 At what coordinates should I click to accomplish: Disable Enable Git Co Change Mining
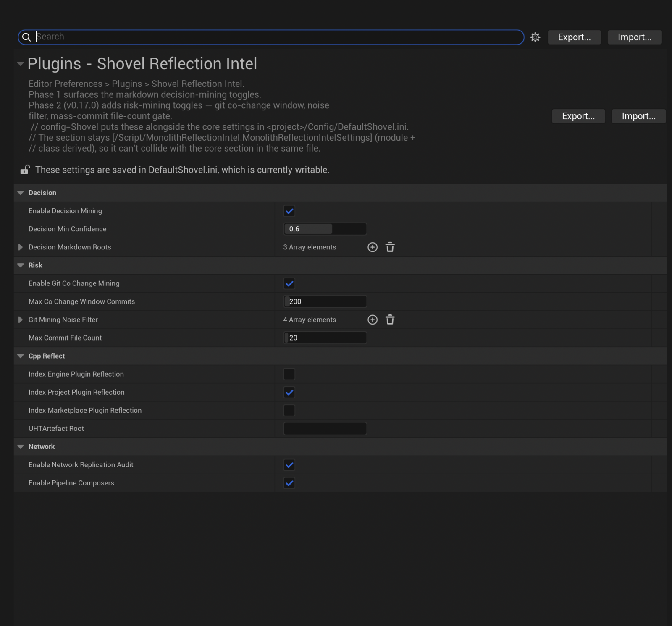289,284
